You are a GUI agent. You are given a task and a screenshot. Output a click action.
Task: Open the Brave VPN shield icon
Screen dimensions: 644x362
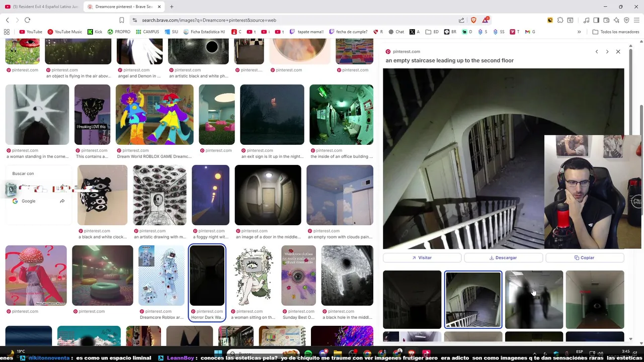click(x=626, y=20)
